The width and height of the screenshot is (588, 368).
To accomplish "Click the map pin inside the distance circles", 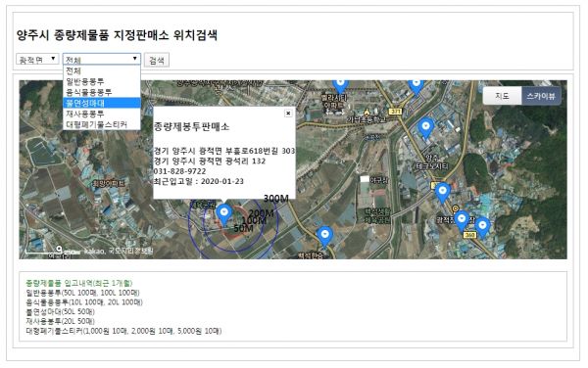I will point(224,215).
